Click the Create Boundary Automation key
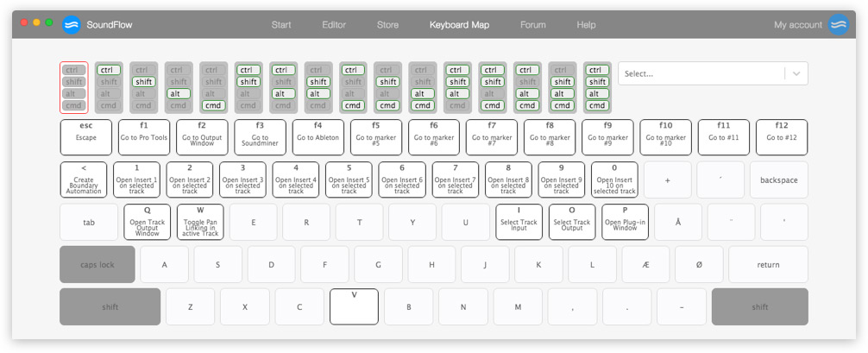 pos(84,180)
